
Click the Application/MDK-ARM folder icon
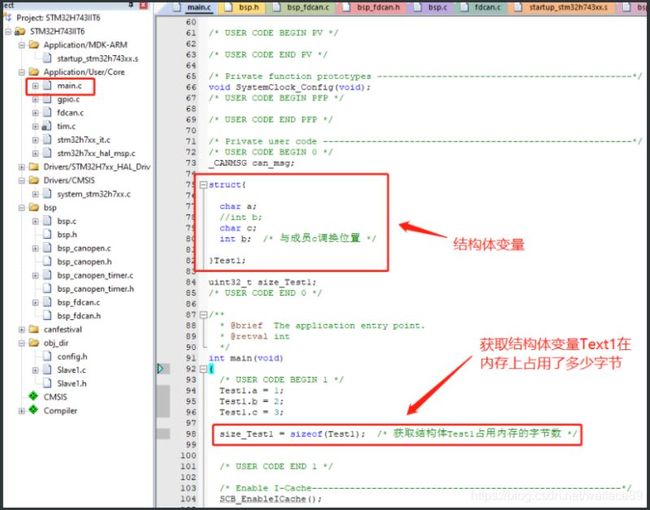(34, 45)
